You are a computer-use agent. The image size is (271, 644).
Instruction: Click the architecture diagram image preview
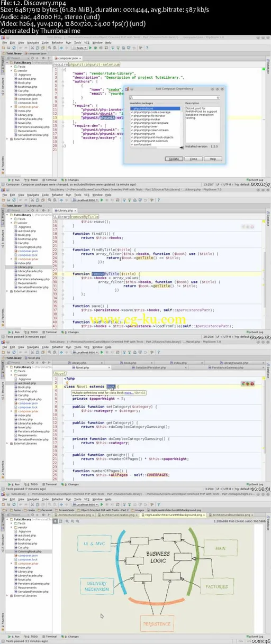pyautogui.click(x=159, y=576)
